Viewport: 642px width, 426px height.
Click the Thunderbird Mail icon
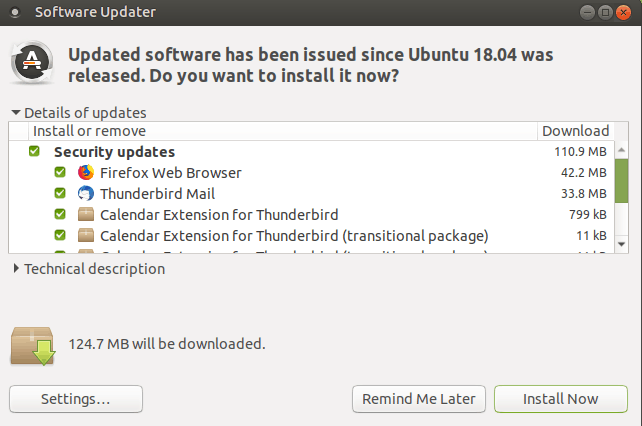[85, 194]
